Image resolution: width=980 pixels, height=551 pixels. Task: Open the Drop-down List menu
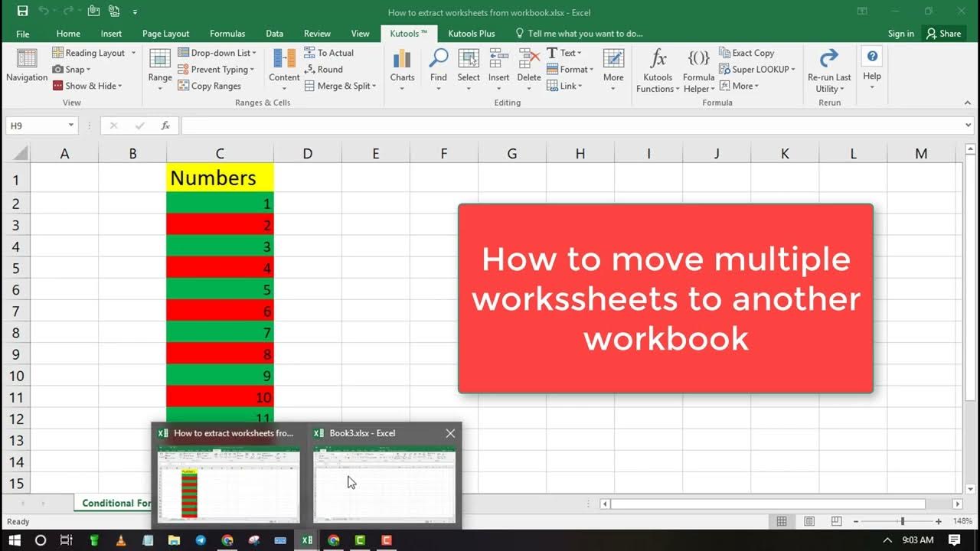(x=217, y=52)
